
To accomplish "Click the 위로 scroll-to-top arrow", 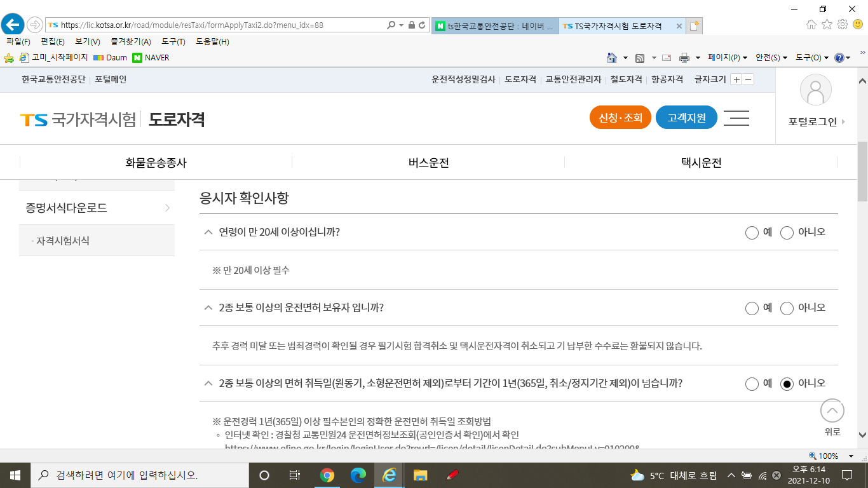I will (832, 410).
